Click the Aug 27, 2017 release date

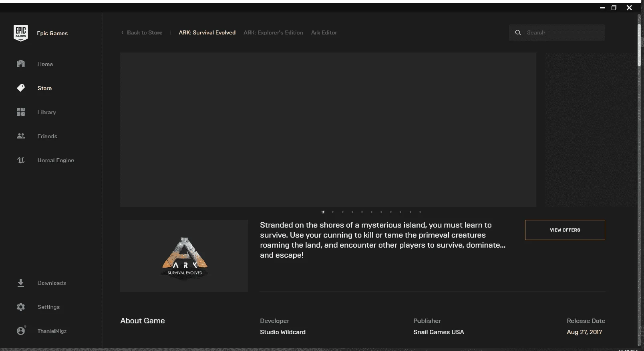(x=584, y=332)
